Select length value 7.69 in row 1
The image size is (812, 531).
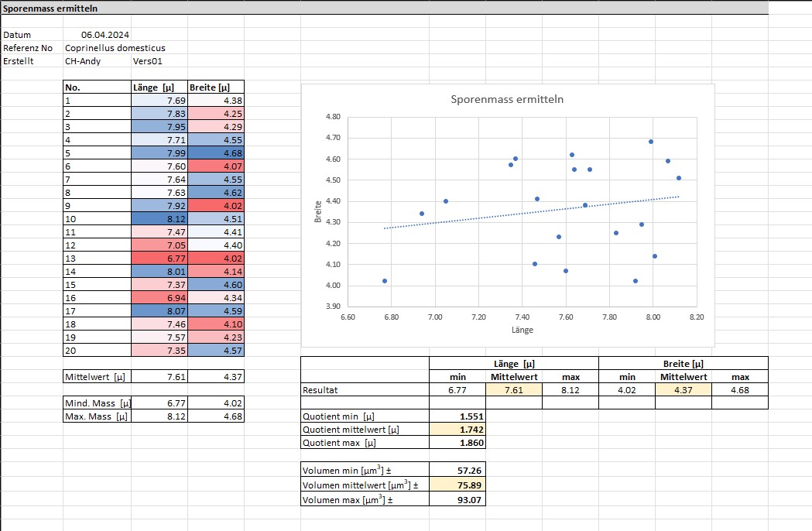point(159,101)
